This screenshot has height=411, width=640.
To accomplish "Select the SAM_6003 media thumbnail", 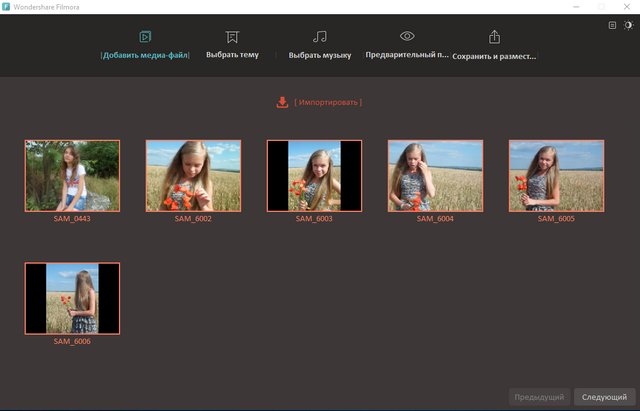I will coord(314,176).
